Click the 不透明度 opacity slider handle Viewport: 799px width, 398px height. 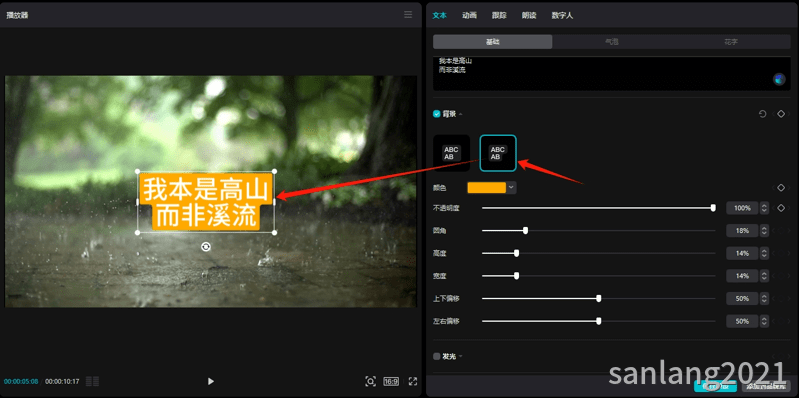(713, 208)
